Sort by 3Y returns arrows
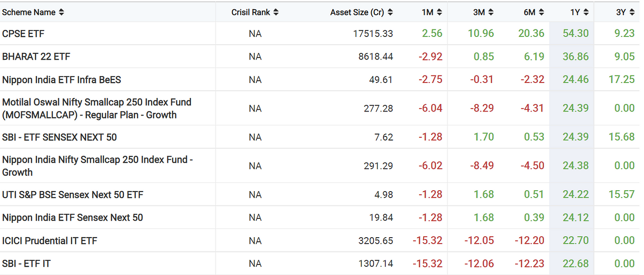Viewport: 644px width, 275px height. 632,12
